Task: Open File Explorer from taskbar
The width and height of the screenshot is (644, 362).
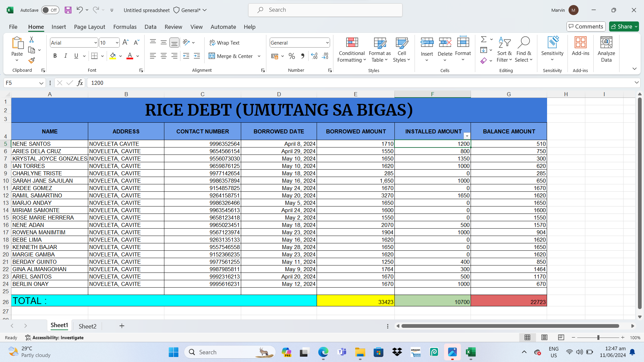Action: coord(360,352)
